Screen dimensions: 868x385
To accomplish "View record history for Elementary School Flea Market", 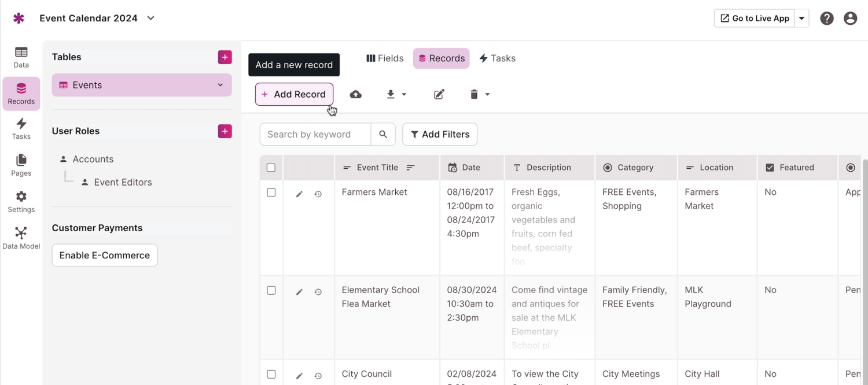I will (318, 292).
